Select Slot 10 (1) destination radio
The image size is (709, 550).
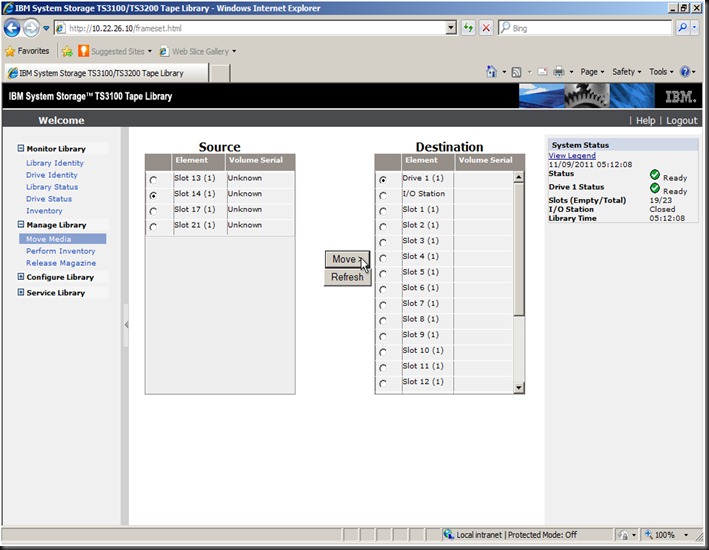(x=383, y=352)
